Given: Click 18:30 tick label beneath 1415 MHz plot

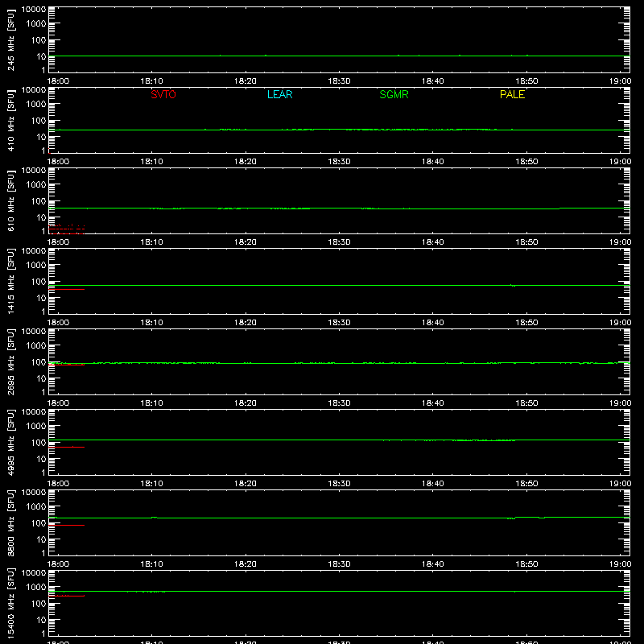Looking at the screenshot, I should (339, 323).
